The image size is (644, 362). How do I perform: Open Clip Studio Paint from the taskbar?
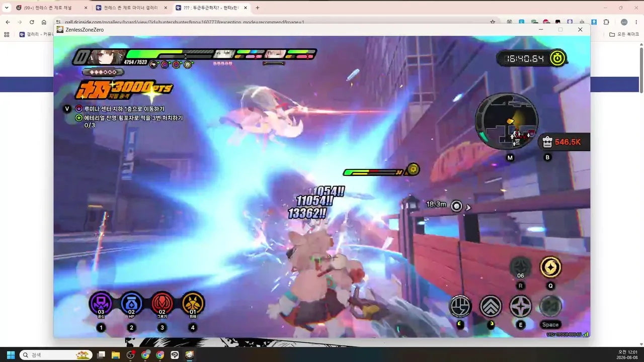click(175, 355)
